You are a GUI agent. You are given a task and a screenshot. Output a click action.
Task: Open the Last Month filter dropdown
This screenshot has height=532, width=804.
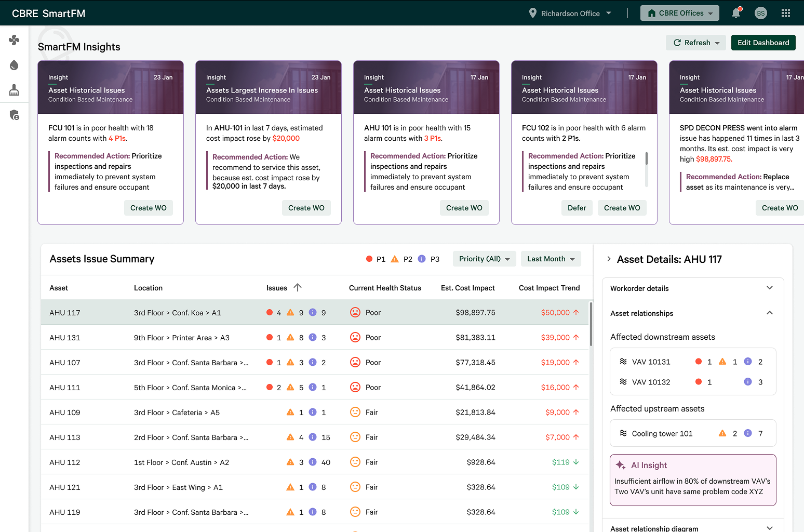click(551, 259)
